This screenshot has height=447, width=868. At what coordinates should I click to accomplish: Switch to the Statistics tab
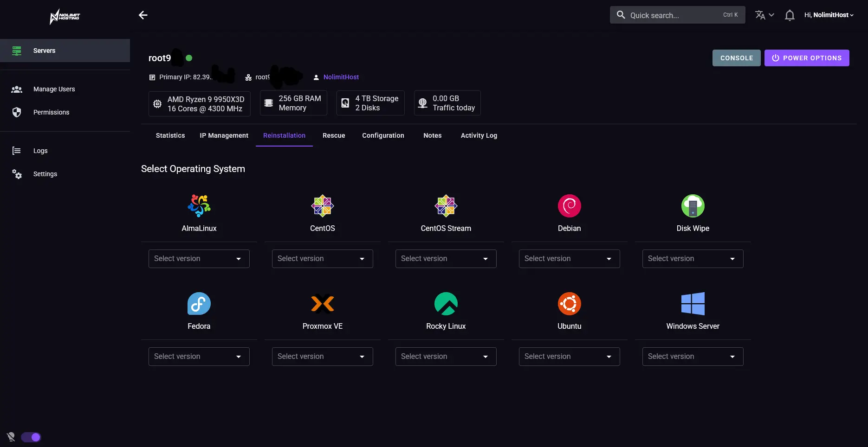tap(170, 135)
